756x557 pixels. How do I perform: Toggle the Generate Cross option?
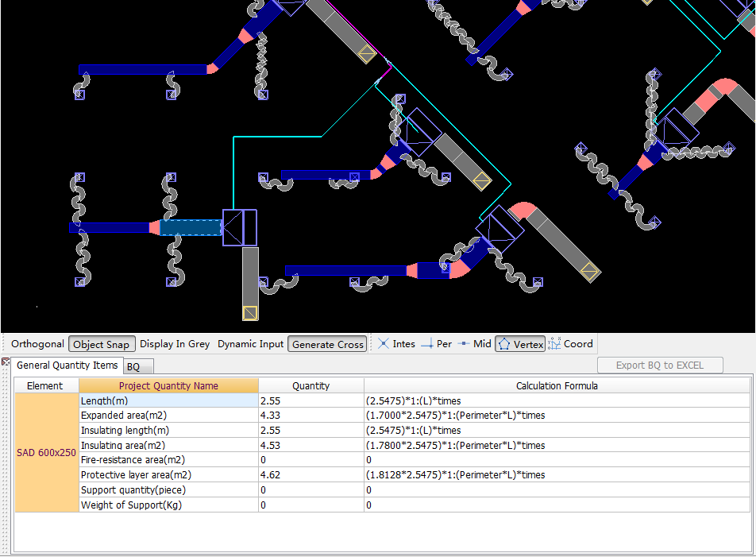point(327,344)
